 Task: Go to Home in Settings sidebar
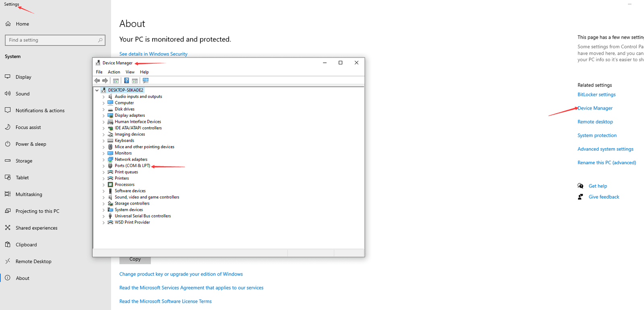(x=23, y=24)
